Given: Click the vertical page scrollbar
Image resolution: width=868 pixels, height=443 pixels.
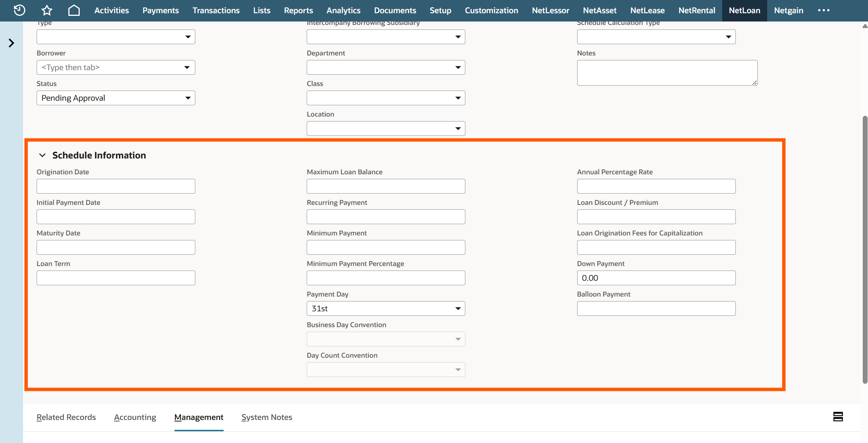Looking at the screenshot, I should (865, 249).
